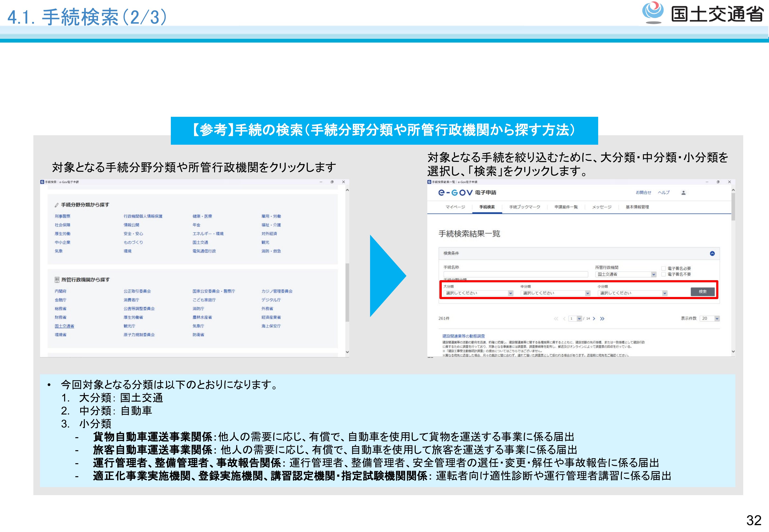Jump to last results page double-arrow
Viewport: 769px width, 532px height.
pos(602,319)
